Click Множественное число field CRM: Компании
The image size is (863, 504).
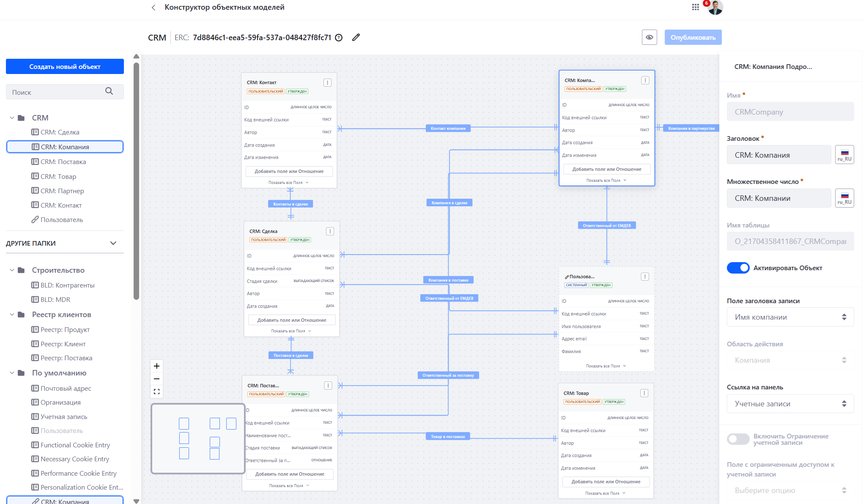pyautogui.click(x=779, y=198)
